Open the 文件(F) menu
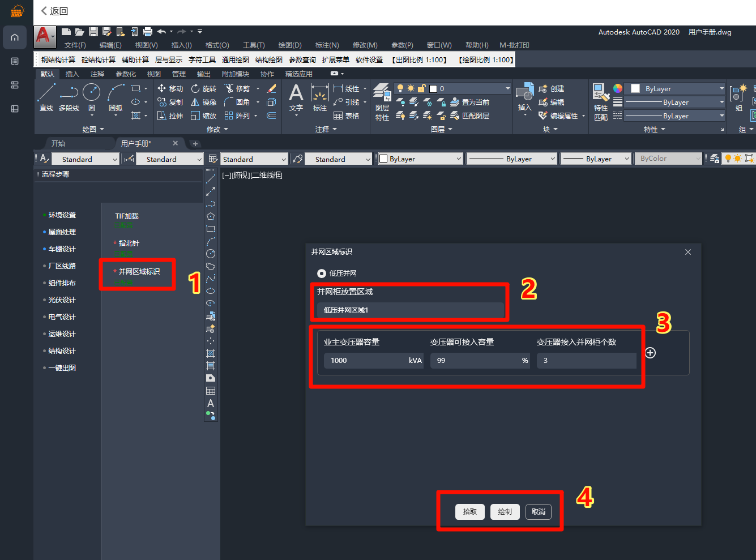This screenshot has height=560, width=756. (x=75, y=45)
